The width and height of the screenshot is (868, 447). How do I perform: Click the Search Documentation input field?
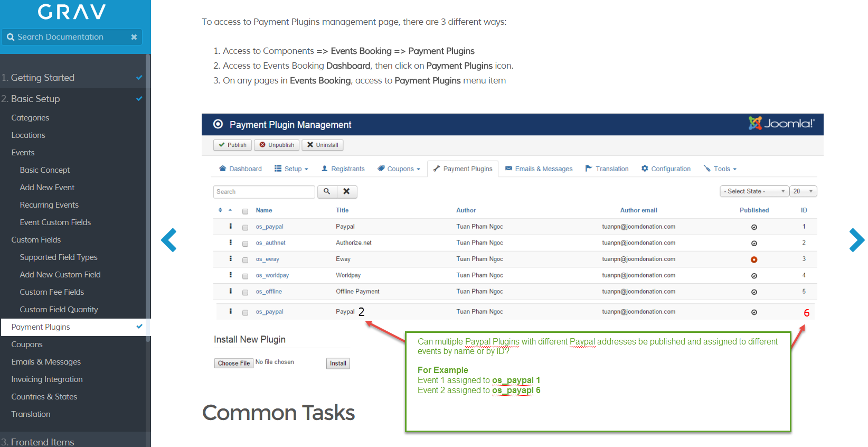click(72, 37)
